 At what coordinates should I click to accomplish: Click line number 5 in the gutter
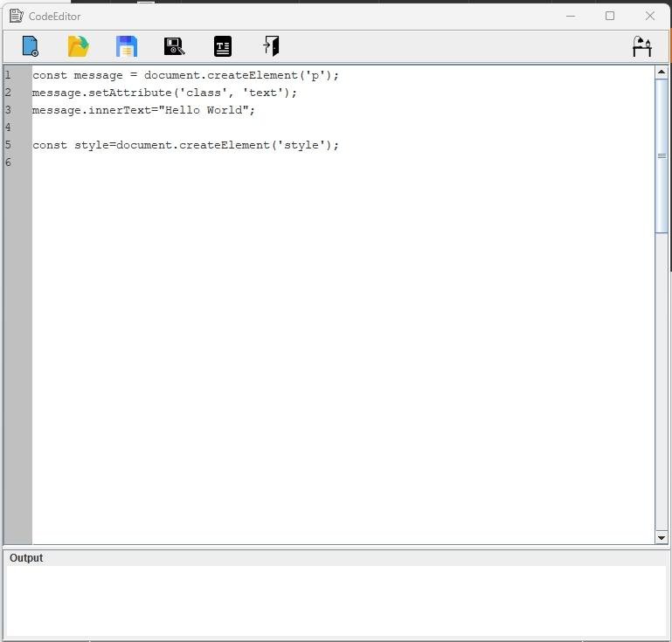click(x=8, y=145)
